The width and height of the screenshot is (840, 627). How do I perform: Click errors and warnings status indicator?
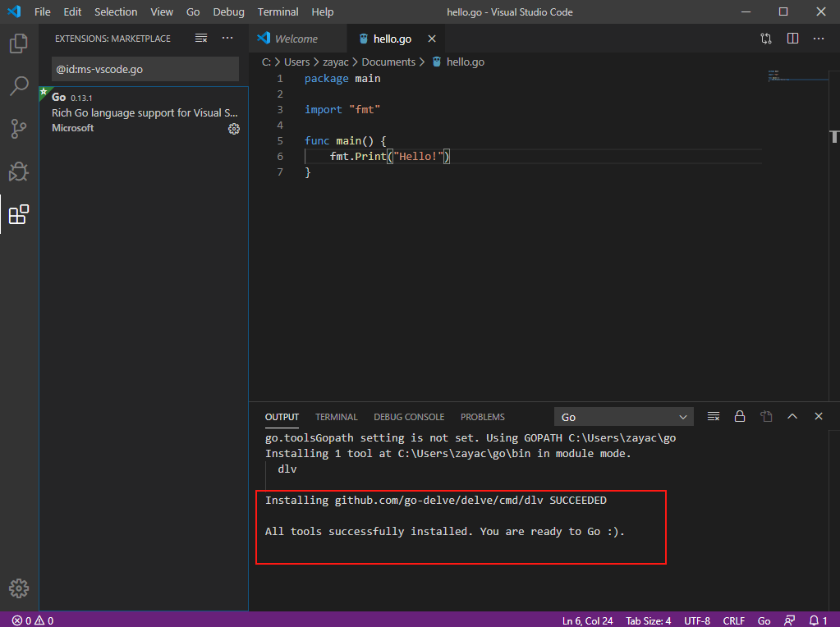33,620
